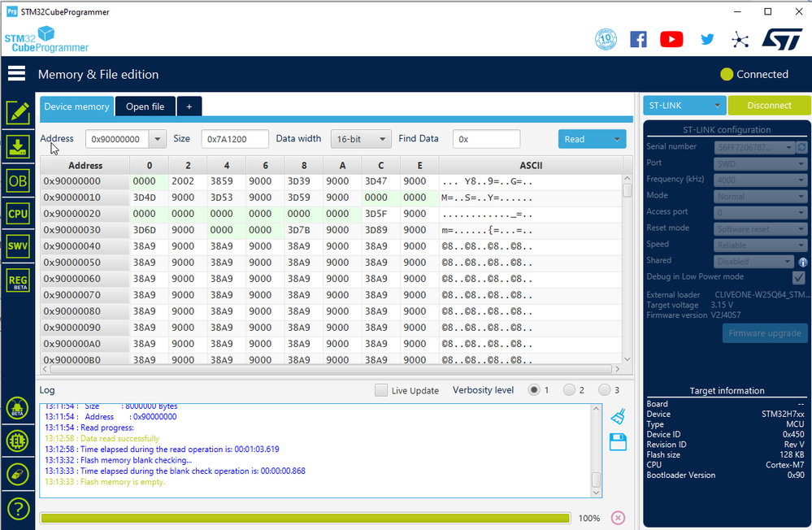Clear the log with the broom icon
Viewport: 812px width, 530px height.
click(x=618, y=416)
